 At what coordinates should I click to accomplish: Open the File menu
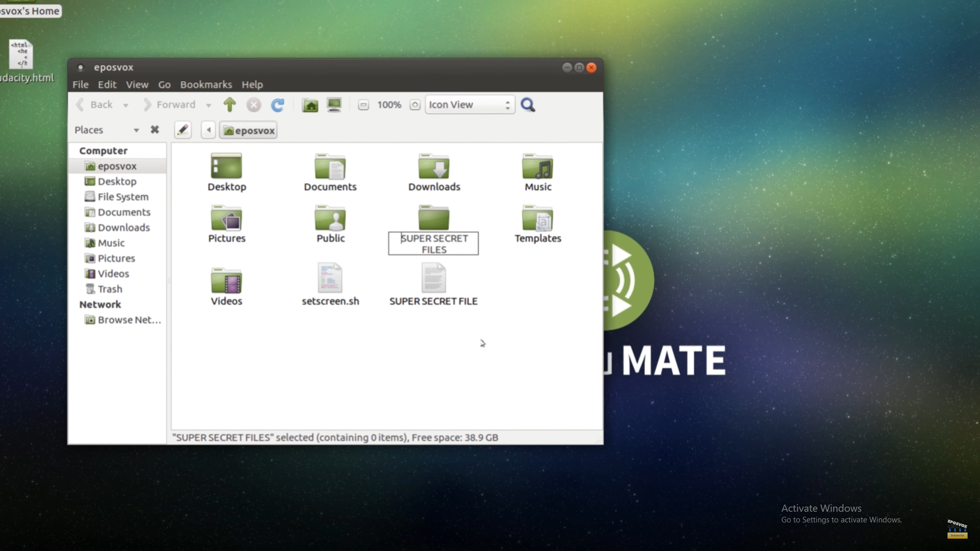81,85
